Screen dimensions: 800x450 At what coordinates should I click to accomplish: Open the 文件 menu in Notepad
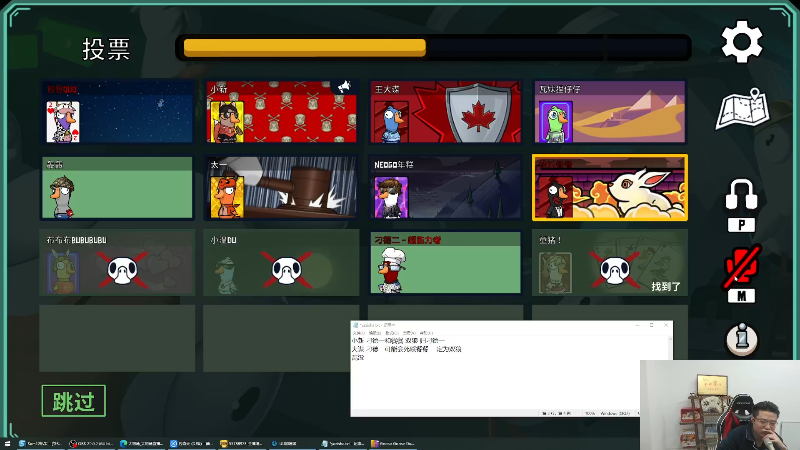click(x=358, y=333)
